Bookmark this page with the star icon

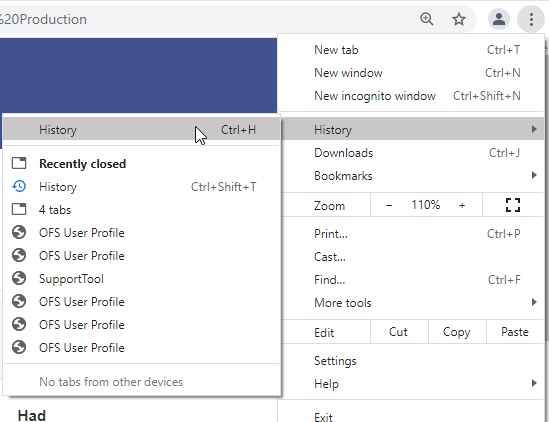pos(459,19)
